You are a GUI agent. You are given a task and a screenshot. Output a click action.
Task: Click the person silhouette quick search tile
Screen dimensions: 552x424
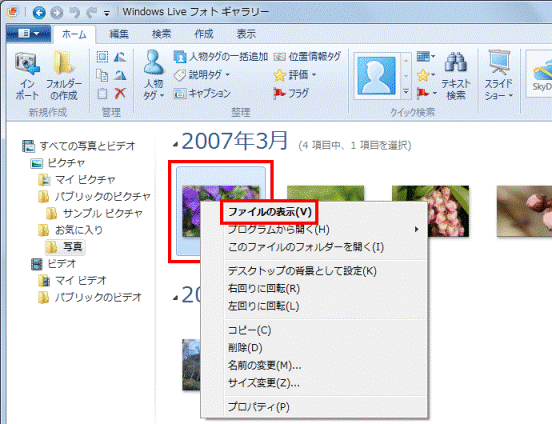click(x=376, y=76)
